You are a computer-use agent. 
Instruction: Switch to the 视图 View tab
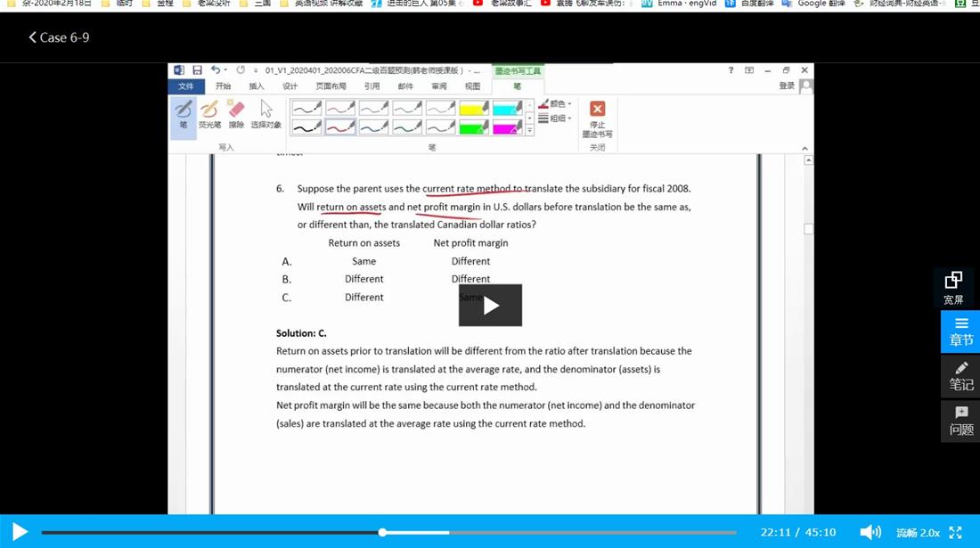pyautogui.click(x=472, y=86)
